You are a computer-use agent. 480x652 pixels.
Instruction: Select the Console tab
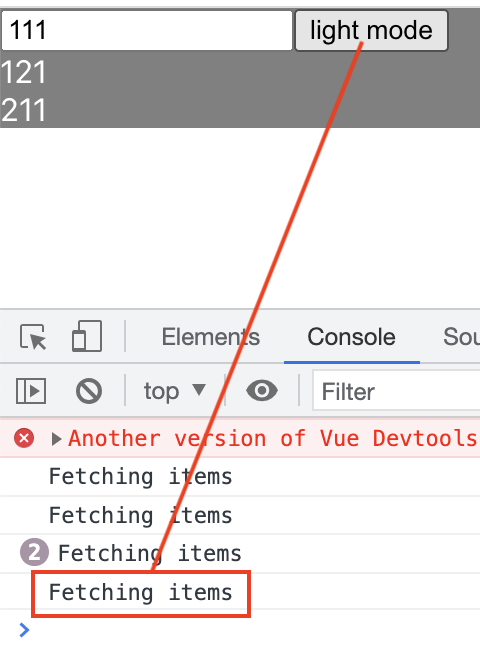click(x=351, y=337)
